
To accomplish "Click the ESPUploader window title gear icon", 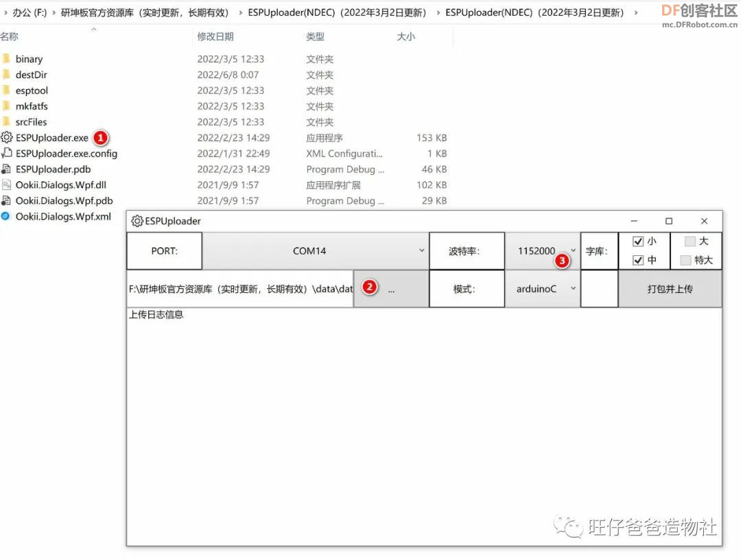I will click(x=137, y=221).
